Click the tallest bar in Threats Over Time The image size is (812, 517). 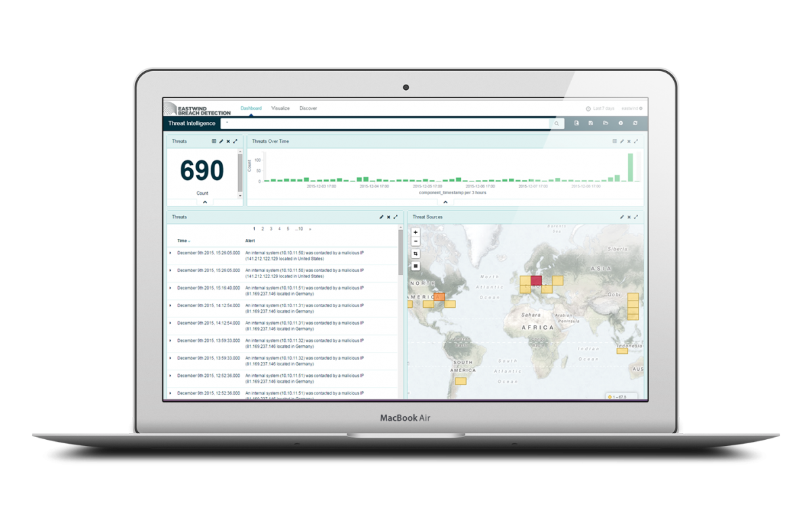pos(631,167)
